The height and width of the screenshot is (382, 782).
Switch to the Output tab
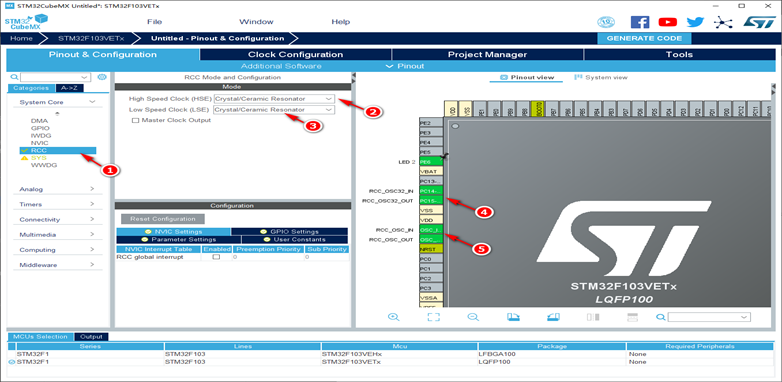pos(91,337)
